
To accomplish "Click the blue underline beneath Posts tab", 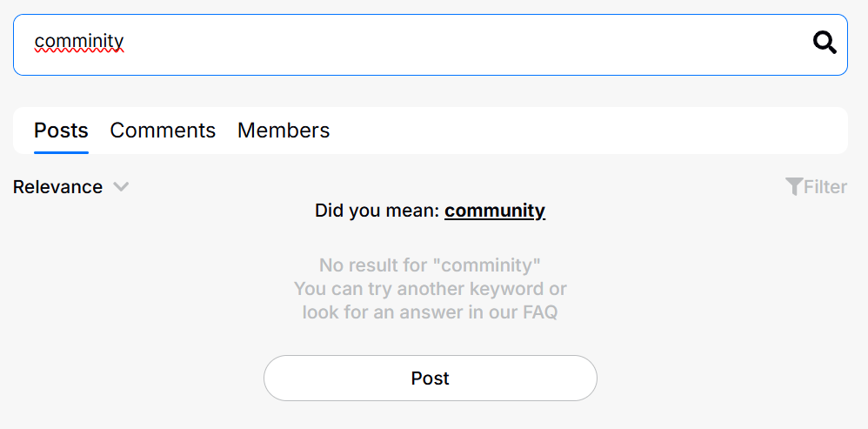I will 61,152.
